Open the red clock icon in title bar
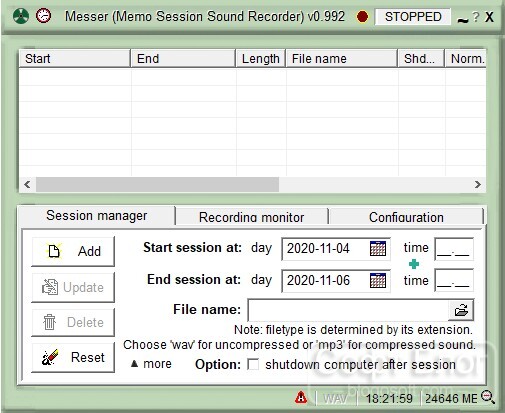This screenshot has height=413, width=505. click(44, 16)
